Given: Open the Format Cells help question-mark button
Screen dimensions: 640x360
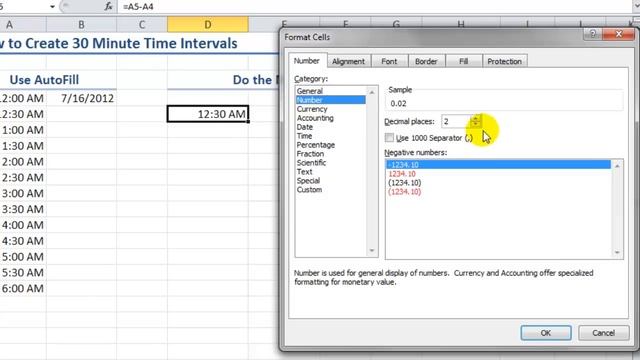Looking at the screenshot, I should coord(593,34).
